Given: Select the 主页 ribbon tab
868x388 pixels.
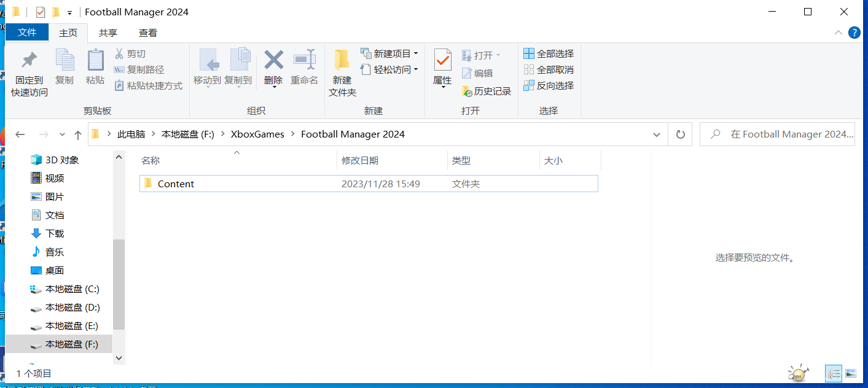Looking at the screenshot, I should coord(68,33).
